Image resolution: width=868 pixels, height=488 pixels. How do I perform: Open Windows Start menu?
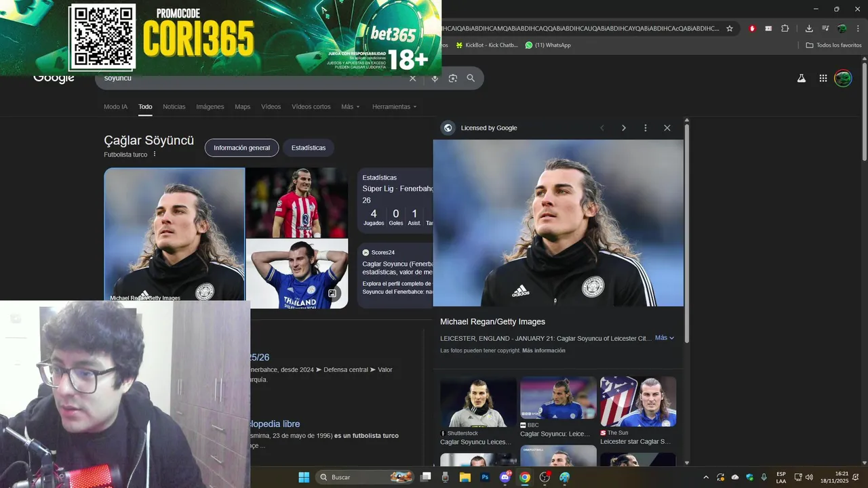(x=304, y=477)
